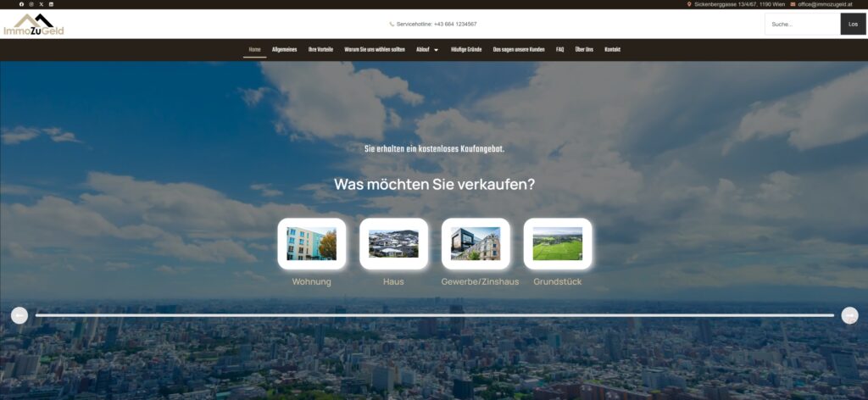The height and width of the screenshot is (400, 868).
Task: Open the Allgemeines menu item
Action: 284,50
